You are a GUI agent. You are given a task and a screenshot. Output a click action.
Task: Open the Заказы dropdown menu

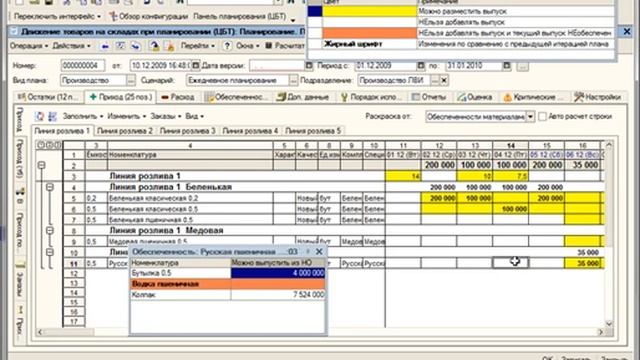pos(166,116)
